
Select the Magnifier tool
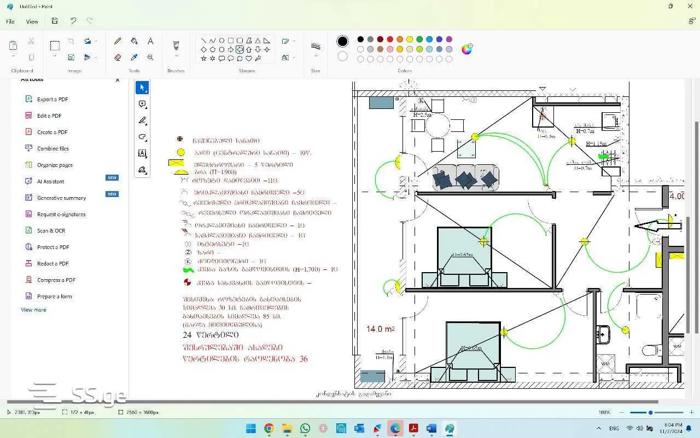point(150,57)
